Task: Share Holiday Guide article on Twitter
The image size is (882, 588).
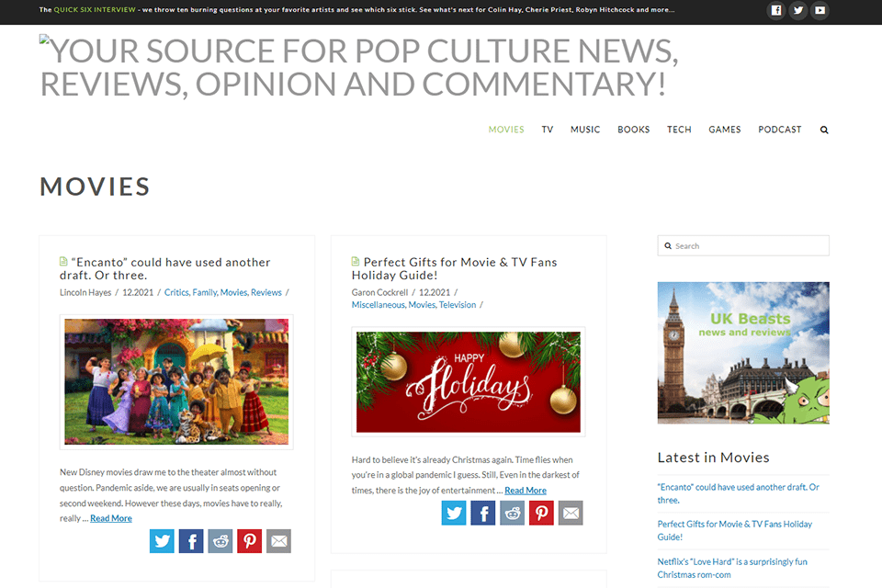Action: click(x=454, y=514)
